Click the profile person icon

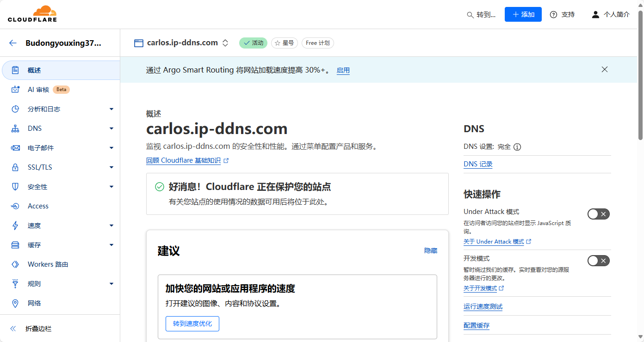pyautogui.click(x=596, y=15)
